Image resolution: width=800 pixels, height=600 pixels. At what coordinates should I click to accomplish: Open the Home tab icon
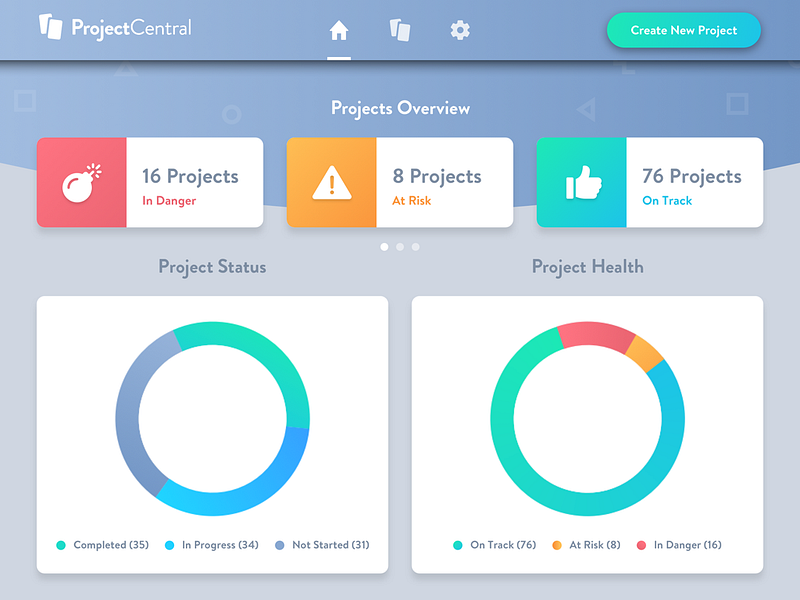point(339,31)
